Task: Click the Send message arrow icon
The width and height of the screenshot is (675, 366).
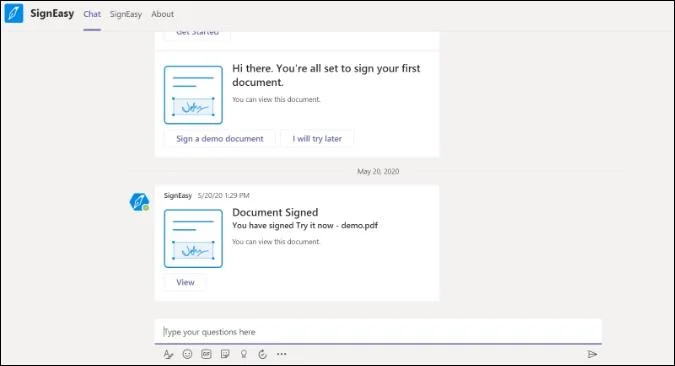Action: click(592, 354)
